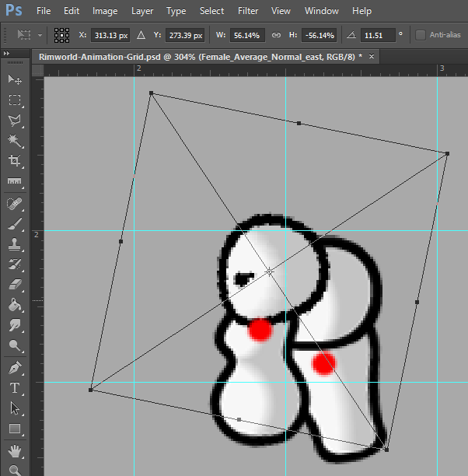The image size is (468, 476).
Task: Select the History Brush tool
Action: (x=15, y=264)
